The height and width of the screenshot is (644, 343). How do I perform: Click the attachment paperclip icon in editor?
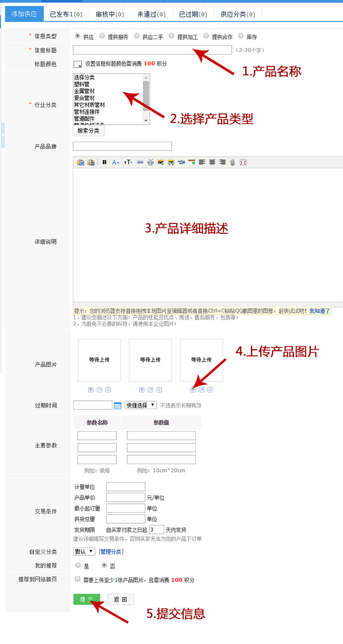(x=233, y=162)
